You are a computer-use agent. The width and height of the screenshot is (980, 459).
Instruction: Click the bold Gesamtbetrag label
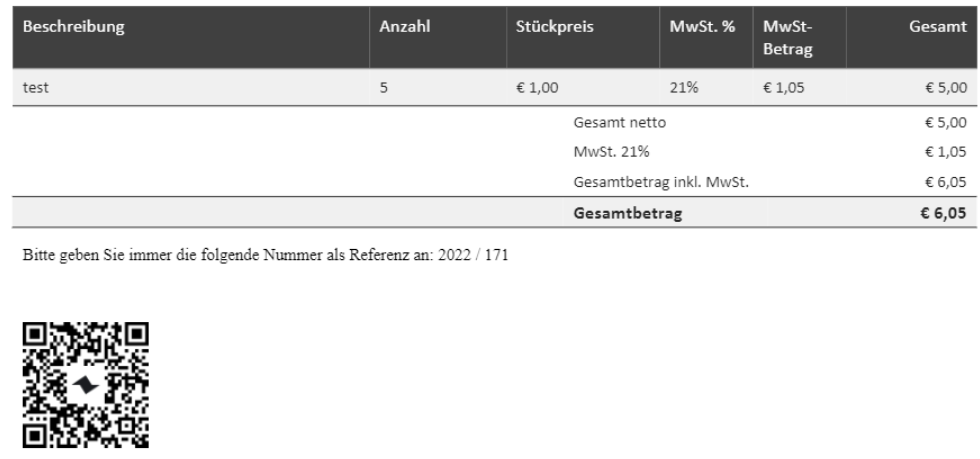[x=628, y=213]
